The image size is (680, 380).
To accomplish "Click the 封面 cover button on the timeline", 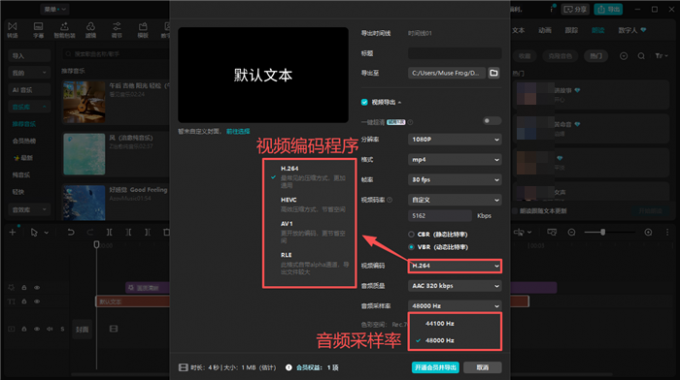I will (82, 329).
